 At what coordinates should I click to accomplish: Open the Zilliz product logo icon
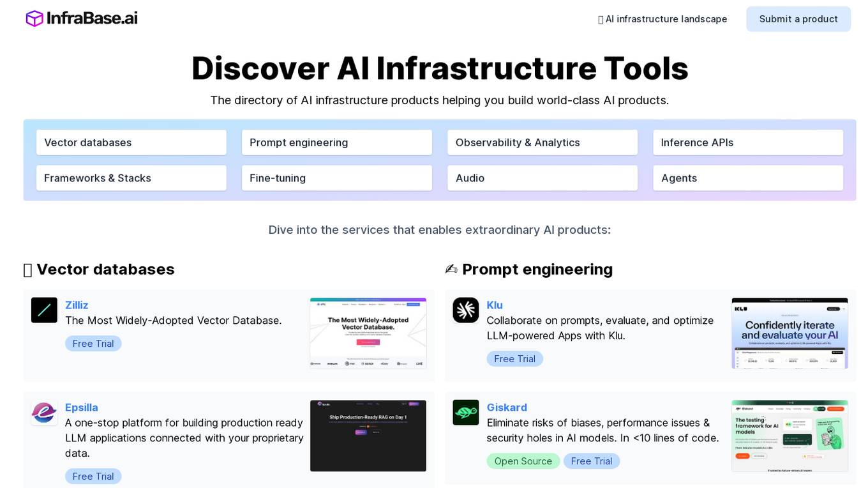click(x=44, y=310)
